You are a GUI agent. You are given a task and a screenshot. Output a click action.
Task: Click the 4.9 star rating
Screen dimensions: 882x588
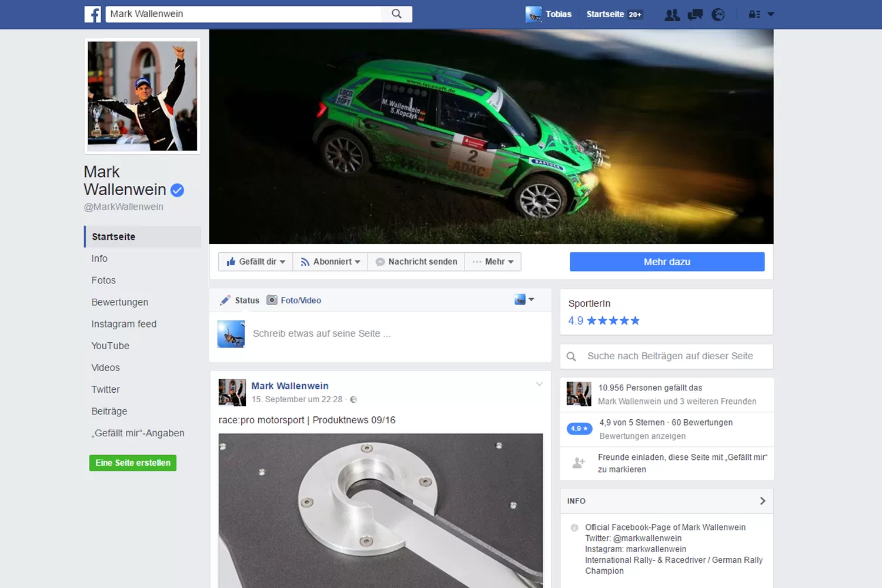(x=604, y=320)
